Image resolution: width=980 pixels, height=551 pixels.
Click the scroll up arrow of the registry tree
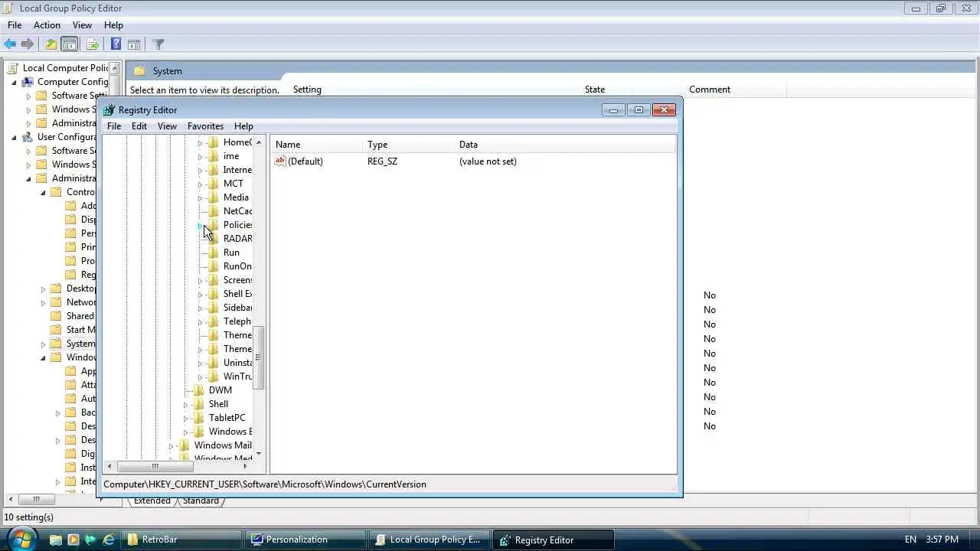point(258,142)
